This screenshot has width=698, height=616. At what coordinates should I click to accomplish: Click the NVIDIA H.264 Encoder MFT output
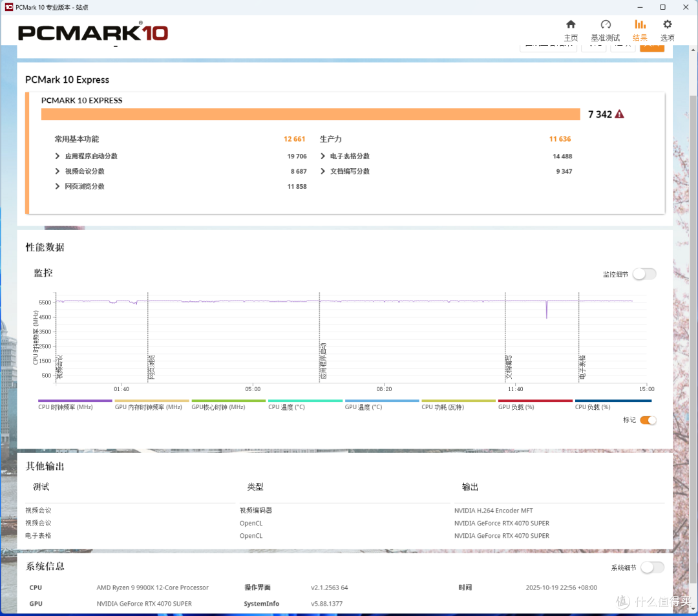(x=493, y=511)
